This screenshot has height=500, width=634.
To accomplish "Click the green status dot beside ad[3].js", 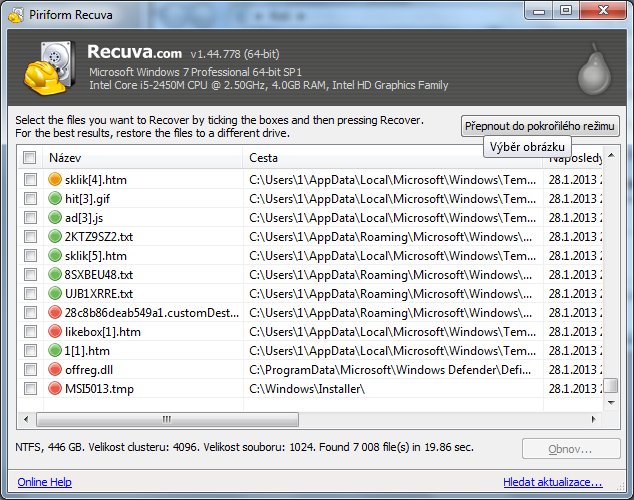I will 55,217.
